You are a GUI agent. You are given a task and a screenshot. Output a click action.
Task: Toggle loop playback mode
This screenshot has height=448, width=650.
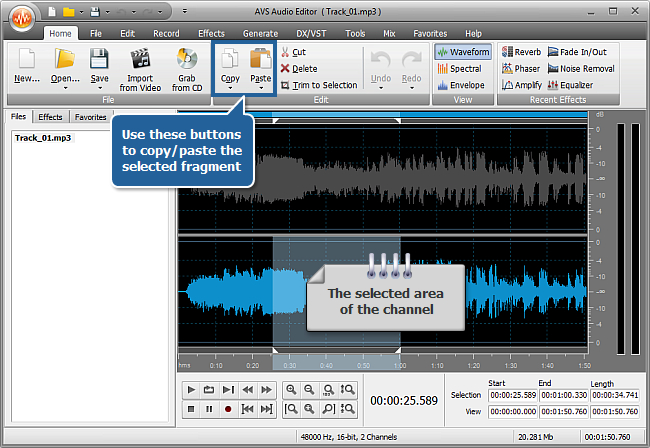(209, 390)
